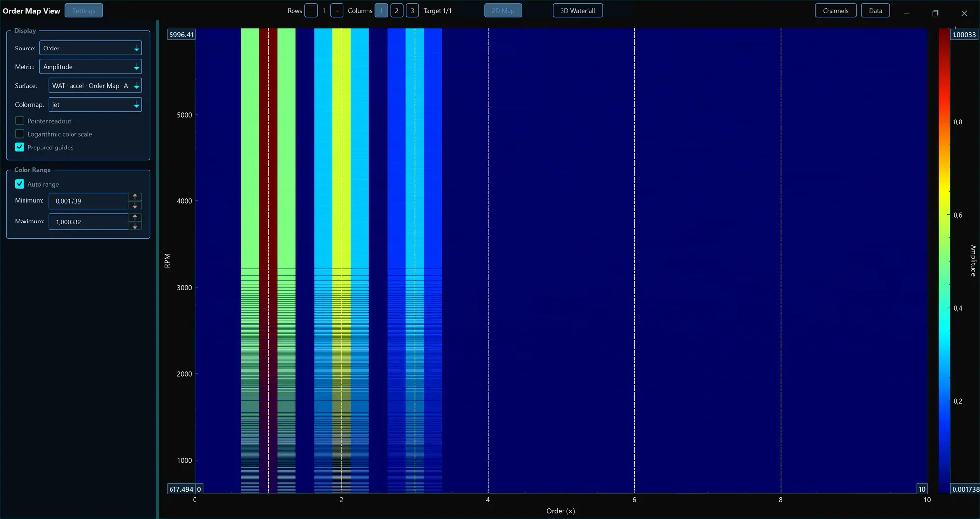Click the Maximum color range field
The image size is (980, 519).
click(89, 222)
